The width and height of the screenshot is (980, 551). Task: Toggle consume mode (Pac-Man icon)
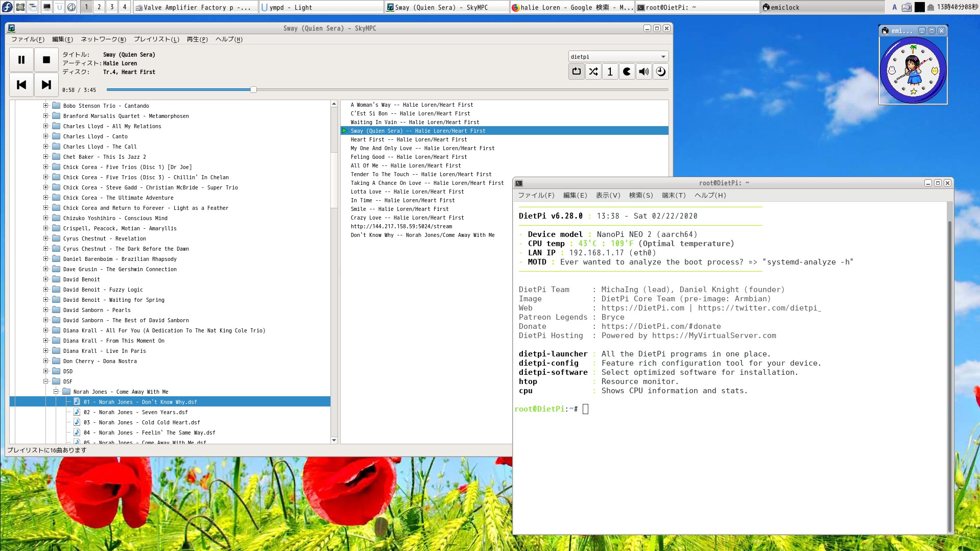coord(626,71)
